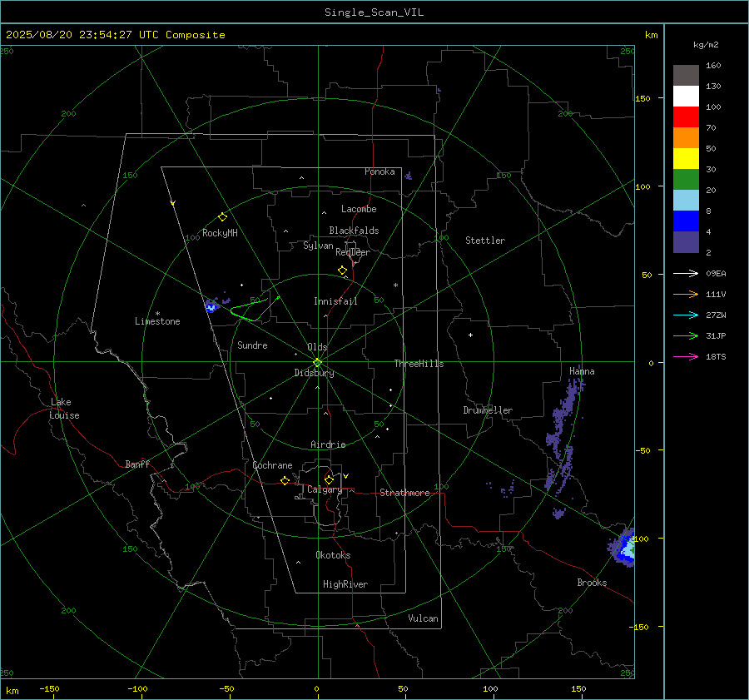Click the red 100 legend color swatch
This screenshot has height=700, width=749.
coord(686,117)
